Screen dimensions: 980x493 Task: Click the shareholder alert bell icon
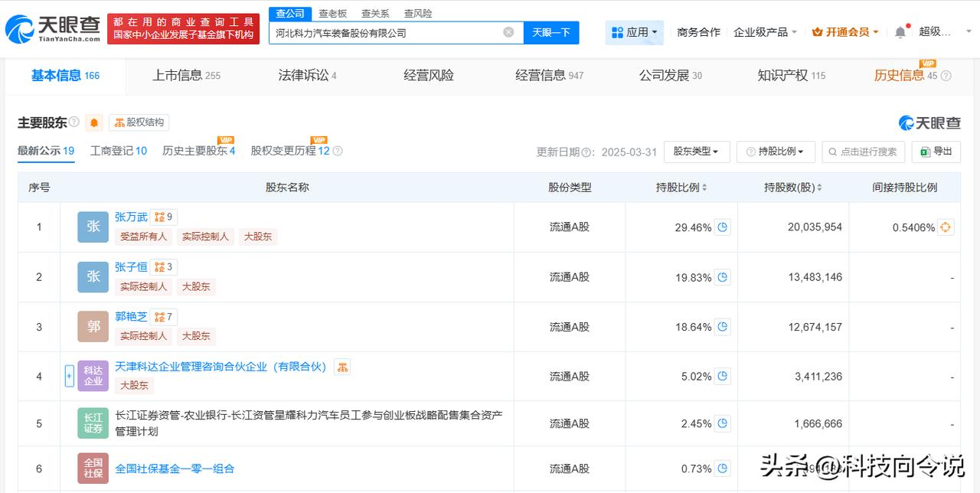coord(94,122)
